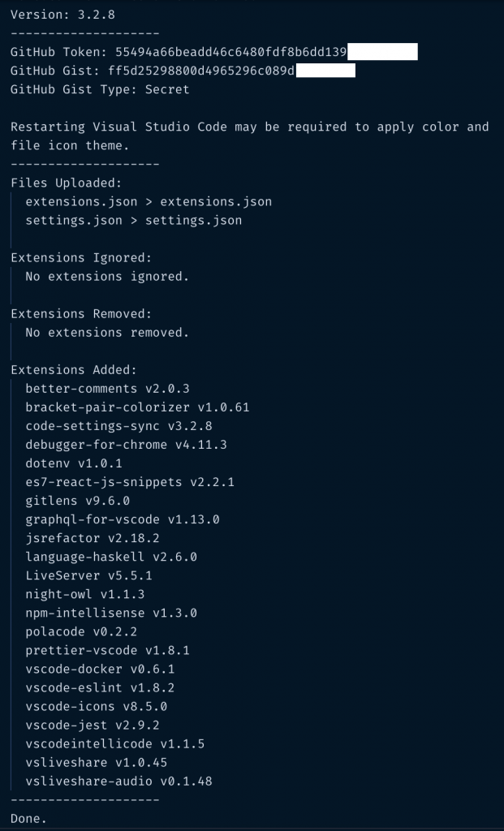Click the GitHub Gist Type: Secret line

(100, 89)
